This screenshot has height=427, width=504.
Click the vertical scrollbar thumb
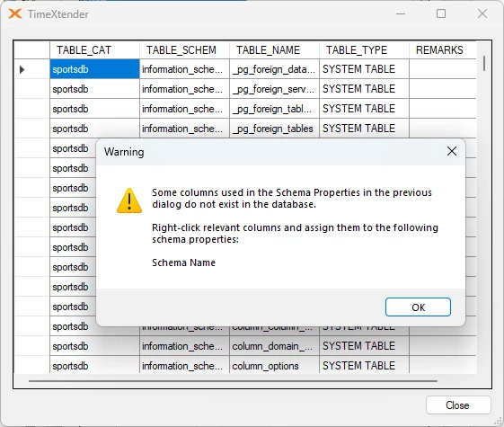(x=484, y=63)
